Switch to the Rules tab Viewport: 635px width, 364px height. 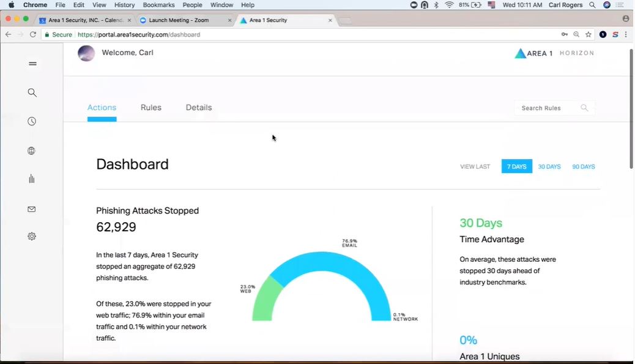[151, 107]
